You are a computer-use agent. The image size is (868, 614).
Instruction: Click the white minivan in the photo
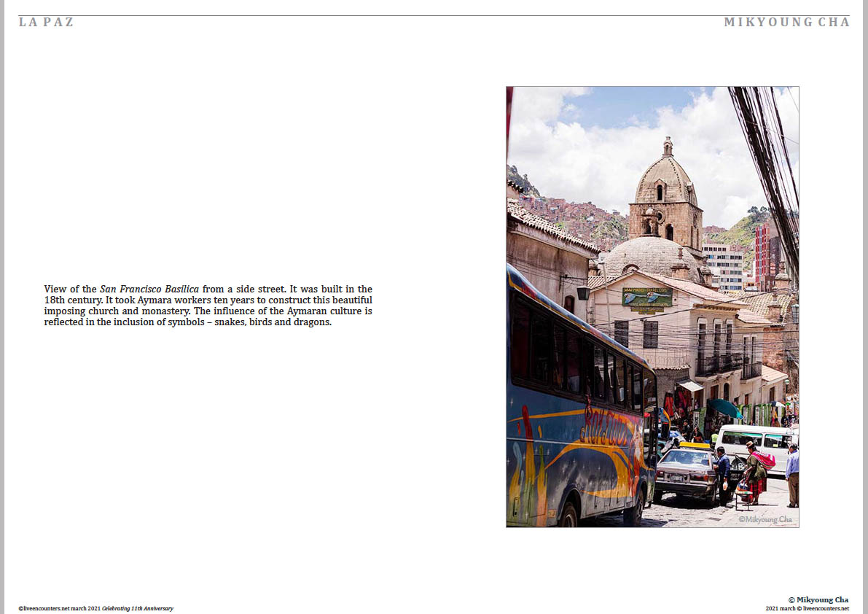(754, 445)
